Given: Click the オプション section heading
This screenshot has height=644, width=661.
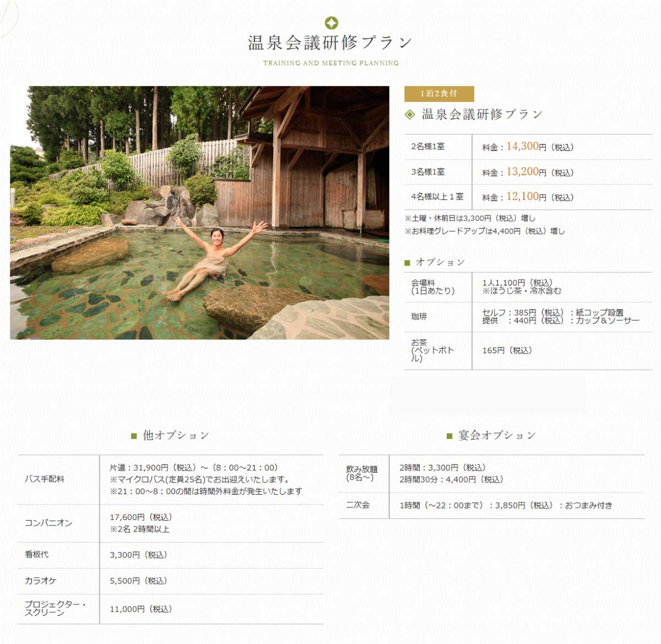Looking at the screenshot, I should click(441, 262).
